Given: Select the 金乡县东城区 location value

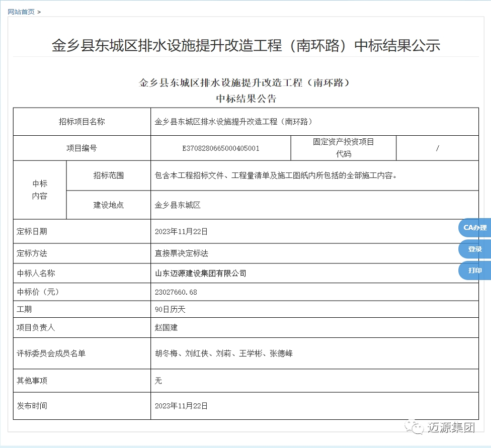Looking at the screenshot, I should 178,205.
